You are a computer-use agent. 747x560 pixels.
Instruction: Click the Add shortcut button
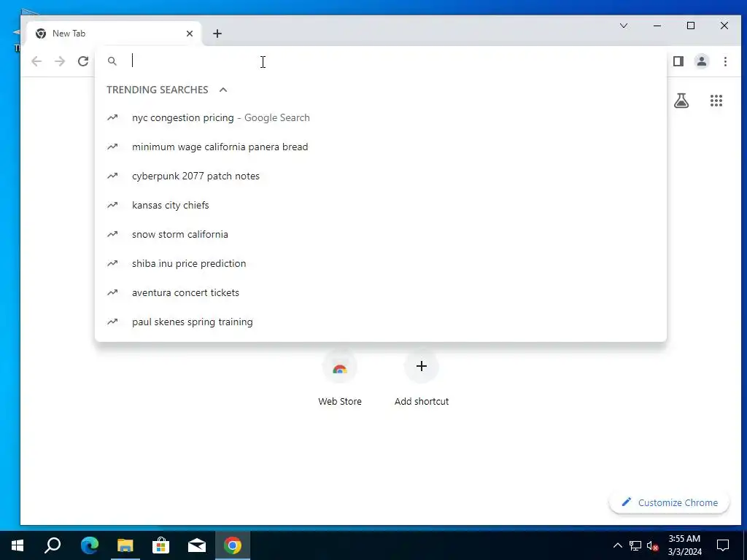[x=421, y=378]
